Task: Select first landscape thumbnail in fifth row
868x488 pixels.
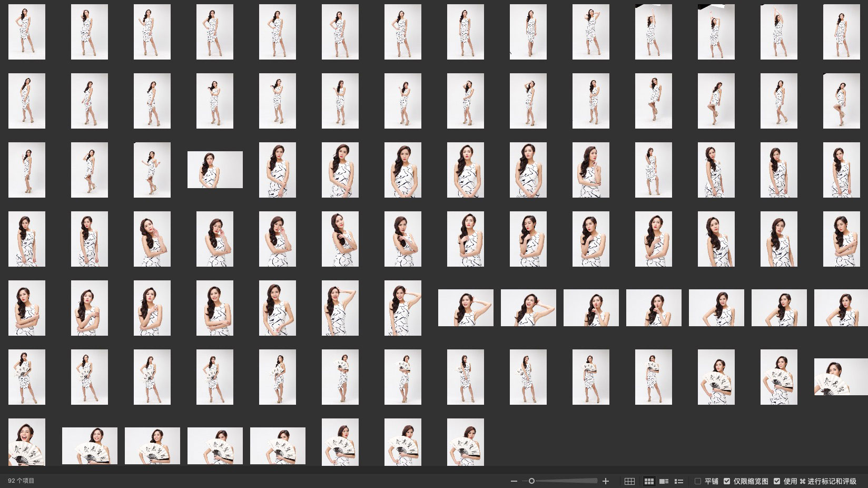Action: 466,308
